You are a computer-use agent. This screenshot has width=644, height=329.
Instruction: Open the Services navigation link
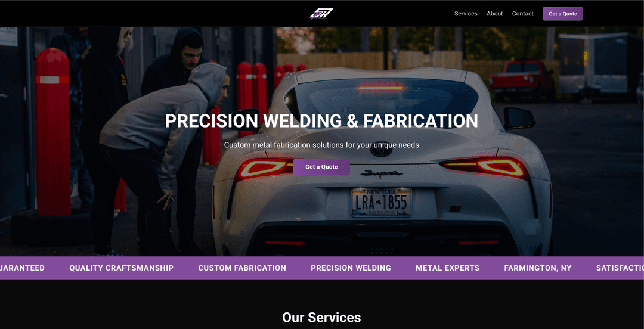click(x=466, y=14)
